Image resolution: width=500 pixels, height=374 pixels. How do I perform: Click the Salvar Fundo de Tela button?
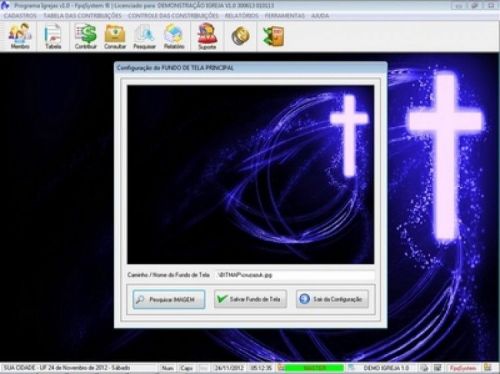click(x=250, y=299)
